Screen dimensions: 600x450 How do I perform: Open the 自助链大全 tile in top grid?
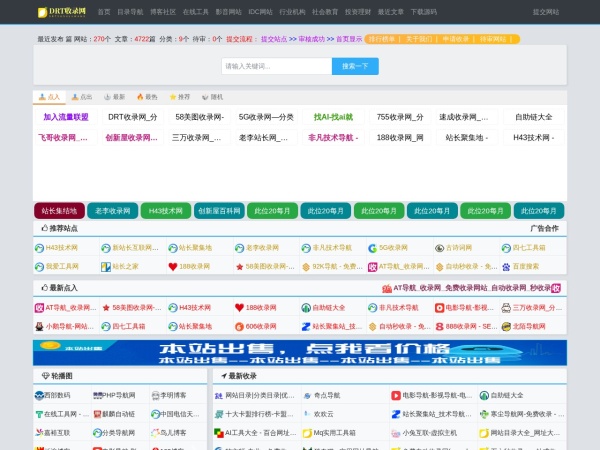(534, 117)
